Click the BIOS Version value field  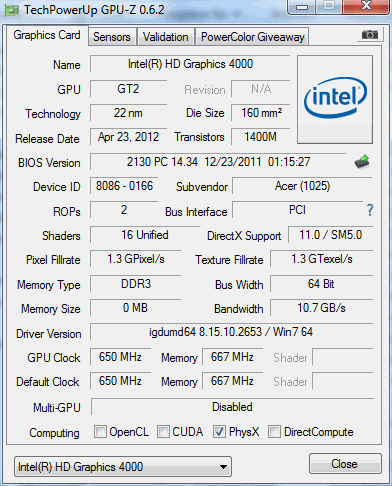(218, 162)
